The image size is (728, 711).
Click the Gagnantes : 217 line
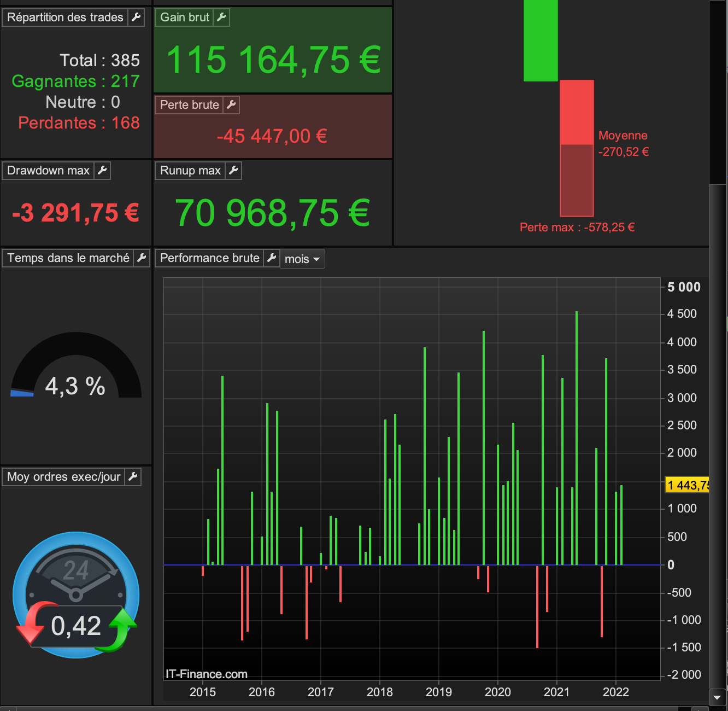coord(76,81)
